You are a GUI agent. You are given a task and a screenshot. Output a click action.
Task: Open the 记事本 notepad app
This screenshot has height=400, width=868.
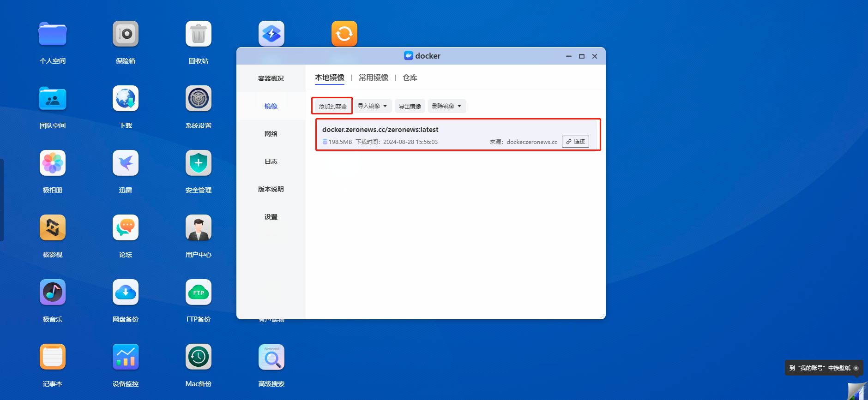pos(53,357)
